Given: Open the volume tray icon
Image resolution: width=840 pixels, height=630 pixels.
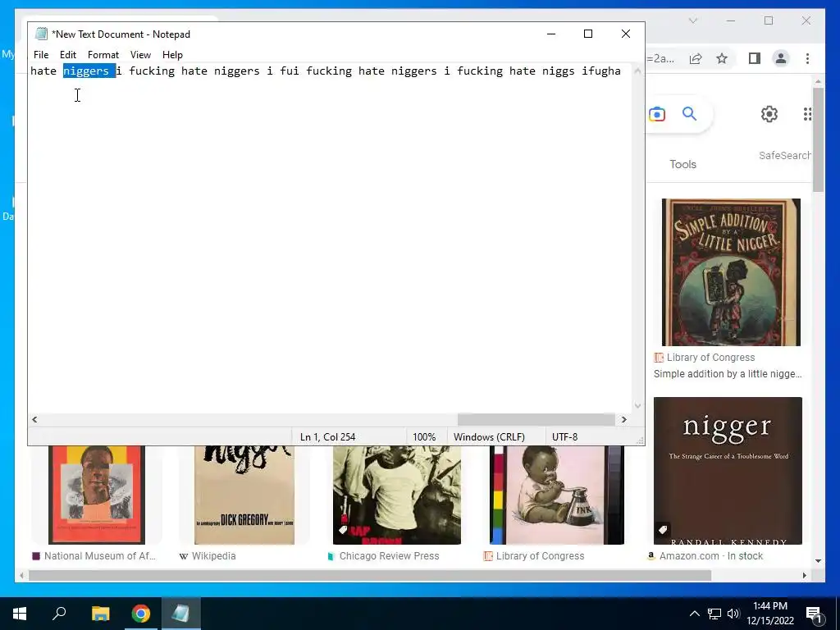Looking at the screenshot, I should point(733,614).
